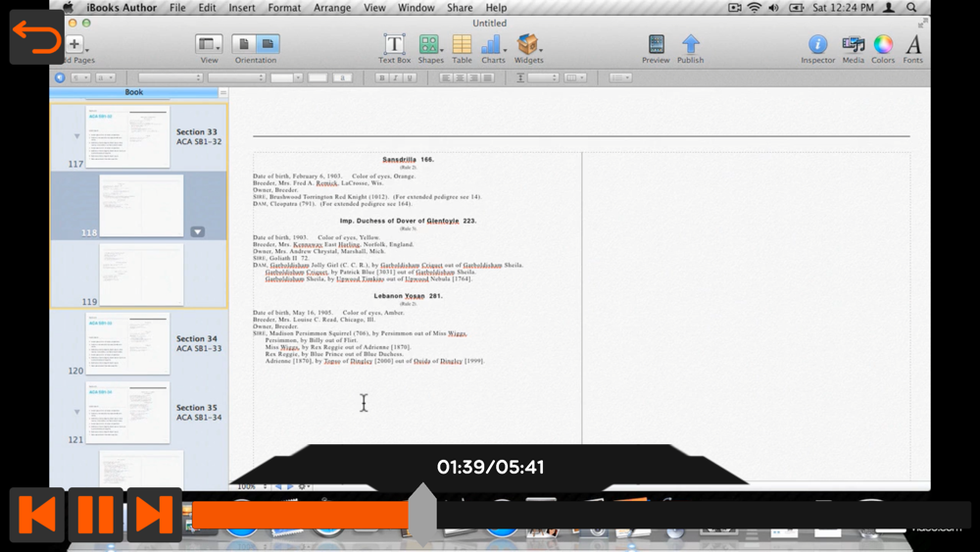Open the sidebar options button beside Book
Viewport: 980px width, 552px height.
223,92
